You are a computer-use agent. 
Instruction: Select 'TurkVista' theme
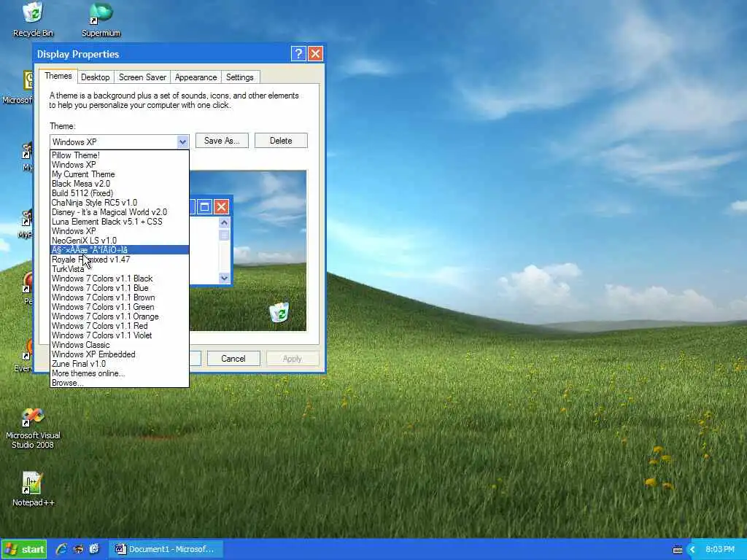120,269
